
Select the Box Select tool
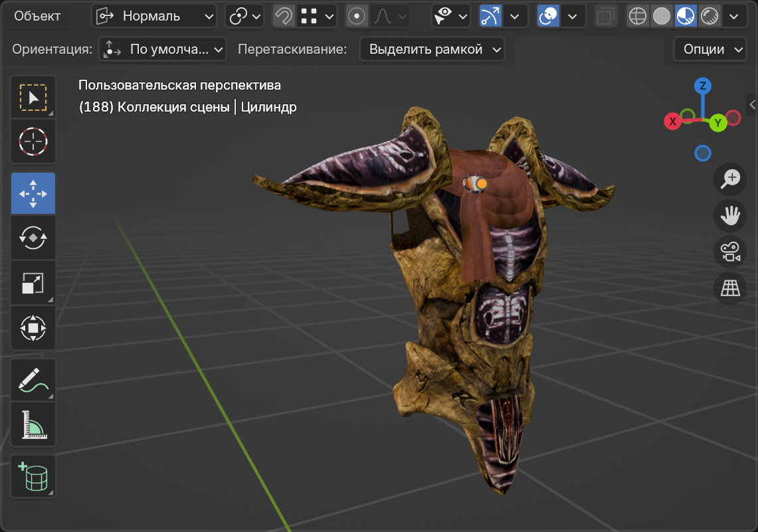pos(33,98)
